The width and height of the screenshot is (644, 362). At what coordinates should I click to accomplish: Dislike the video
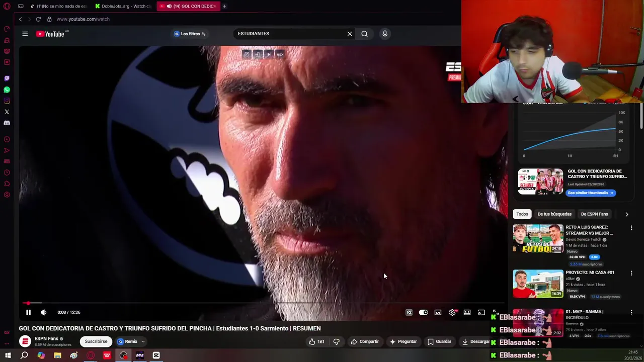[337, 341]
